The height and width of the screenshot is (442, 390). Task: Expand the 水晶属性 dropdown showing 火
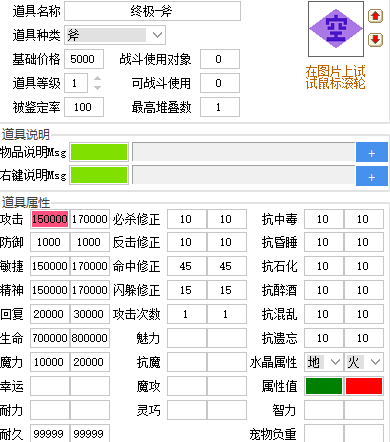tap(364, 362)
